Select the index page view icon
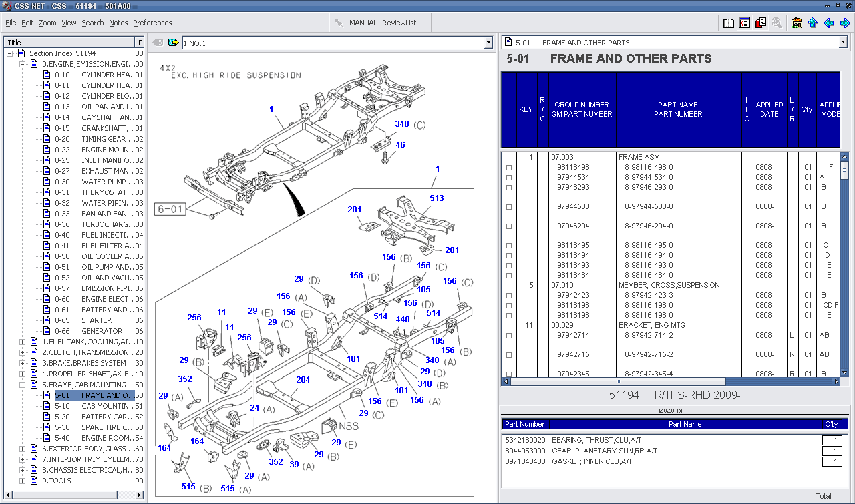The height and width of the screenshot is (504, 855). click(743, 22)
